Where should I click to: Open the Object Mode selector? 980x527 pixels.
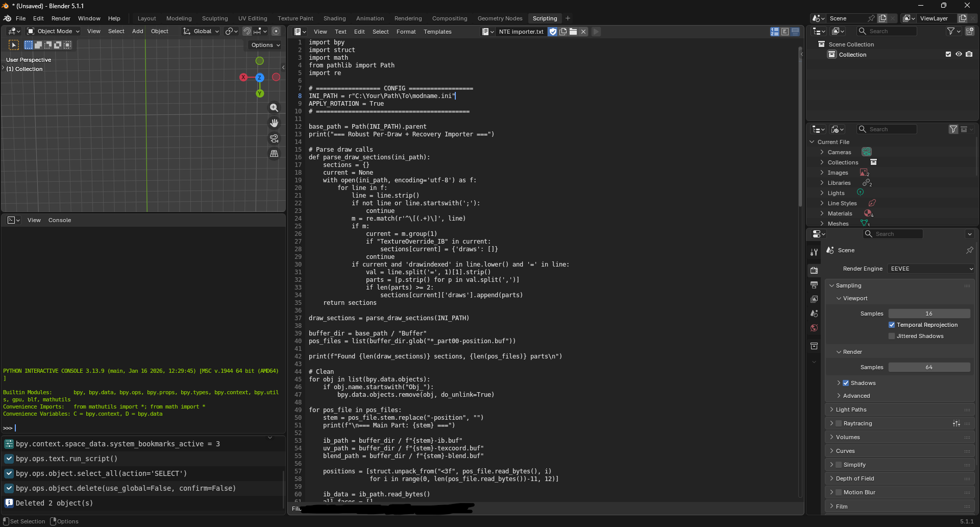point(53,31)
